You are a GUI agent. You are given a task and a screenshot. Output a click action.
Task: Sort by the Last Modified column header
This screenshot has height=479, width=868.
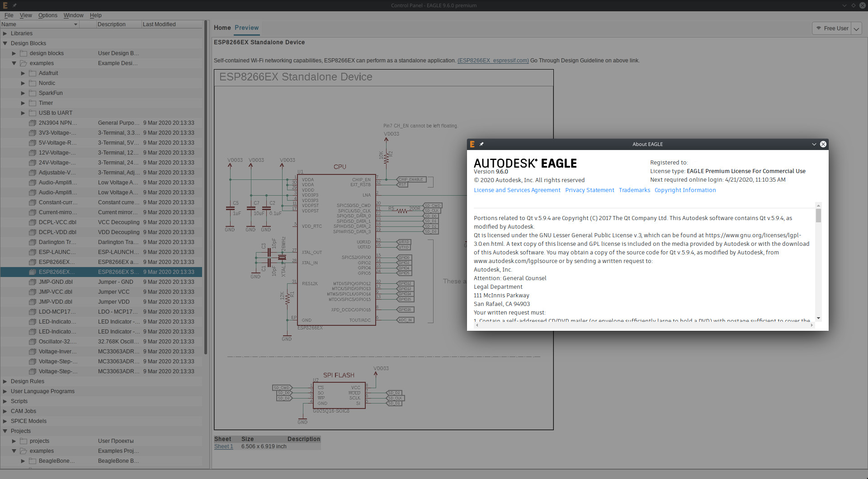point(172,24)
